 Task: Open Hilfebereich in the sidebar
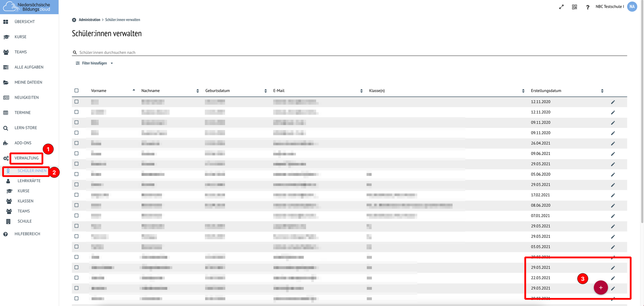27,234
